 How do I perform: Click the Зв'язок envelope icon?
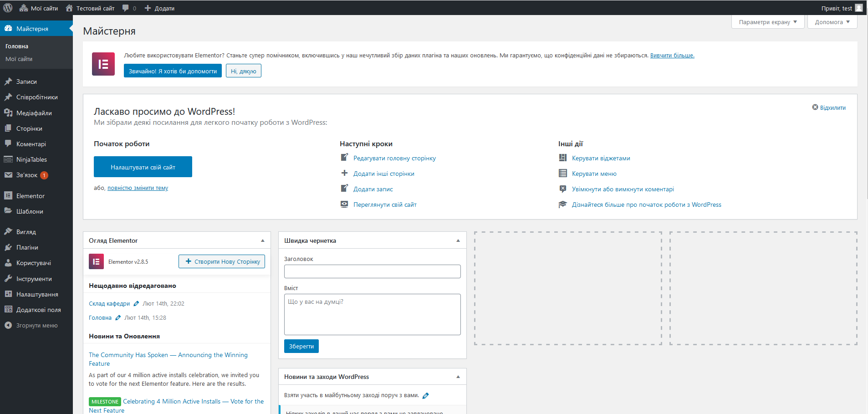[8, 174]
